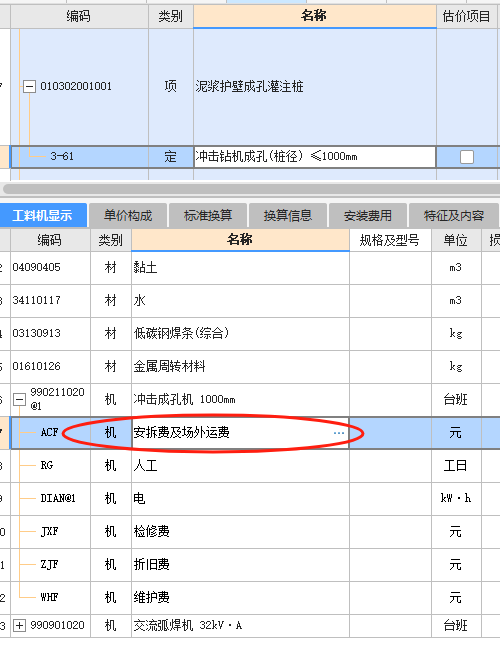Select the 低碳钢焊条(综合) name cell

pyautogui.click(x=240, y=333)
